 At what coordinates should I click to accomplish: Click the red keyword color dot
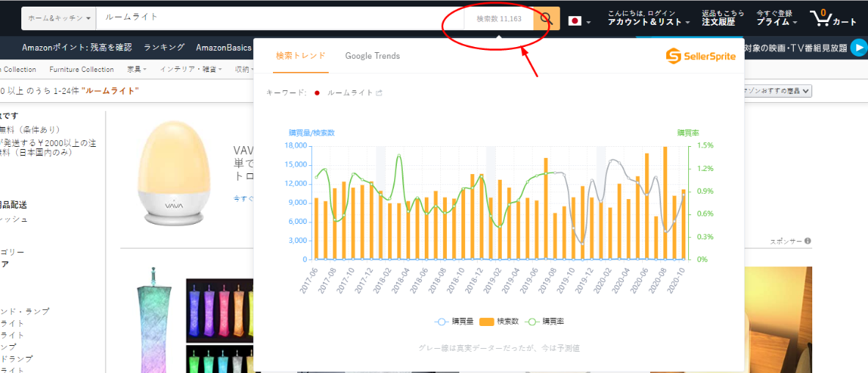coord(317,93)
